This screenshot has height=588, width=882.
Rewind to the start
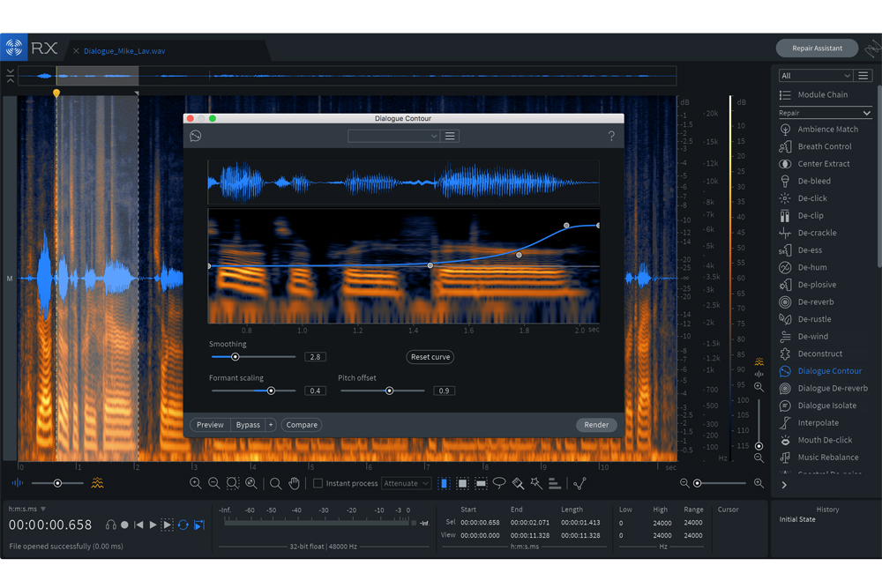point(138,525)
